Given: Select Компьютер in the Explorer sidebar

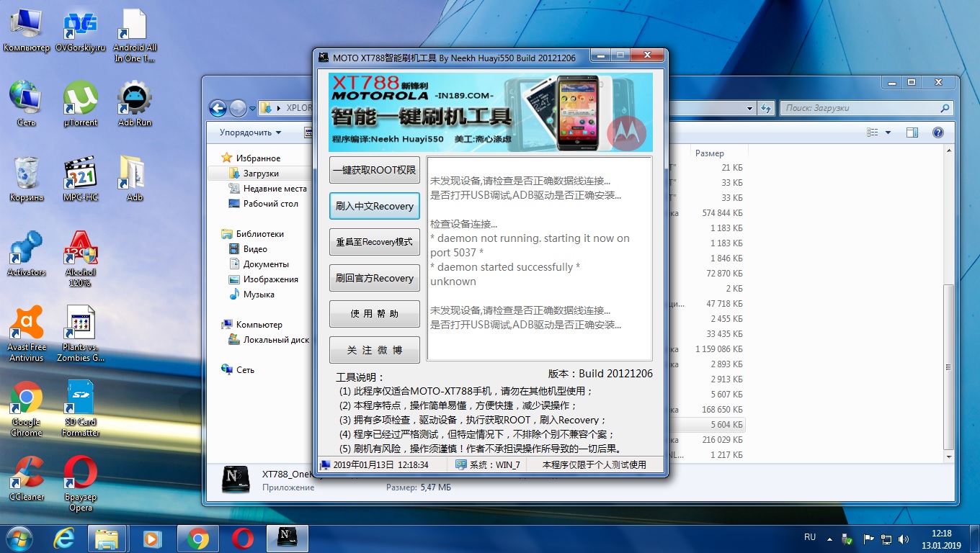Looking at the screenshot, I should (x=252, y=325).
